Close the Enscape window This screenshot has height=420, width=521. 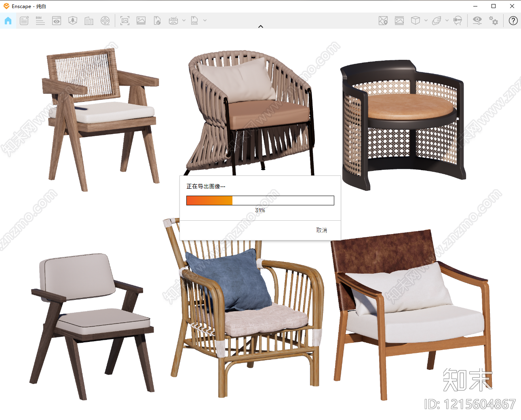pyautogui.click(x=512, y=6)
